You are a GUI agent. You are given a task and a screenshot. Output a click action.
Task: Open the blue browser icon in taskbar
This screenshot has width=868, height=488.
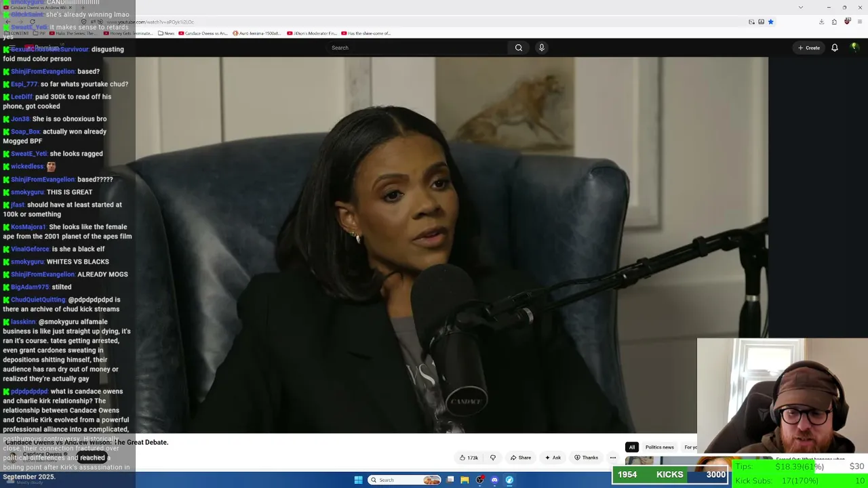click(509, 480)
